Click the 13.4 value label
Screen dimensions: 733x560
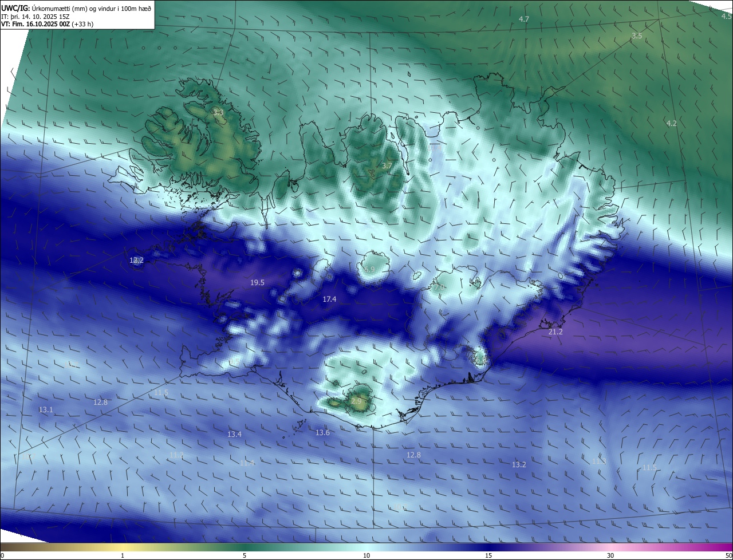[234, 435]
